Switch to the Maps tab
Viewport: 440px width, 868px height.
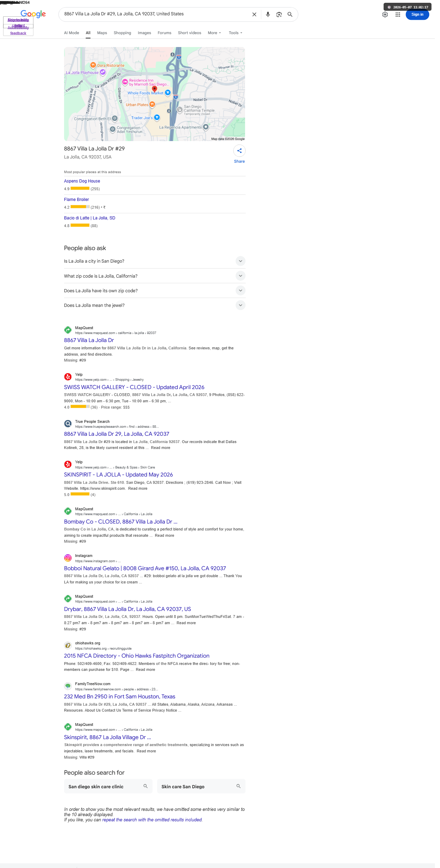pyautogui.click(x=102, y=33)
